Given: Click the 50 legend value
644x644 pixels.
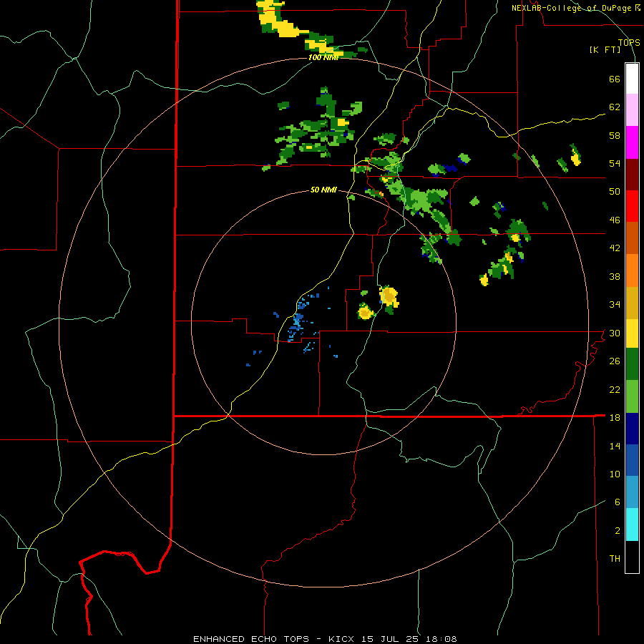Looking at the screenshot, I should (615, 191).
